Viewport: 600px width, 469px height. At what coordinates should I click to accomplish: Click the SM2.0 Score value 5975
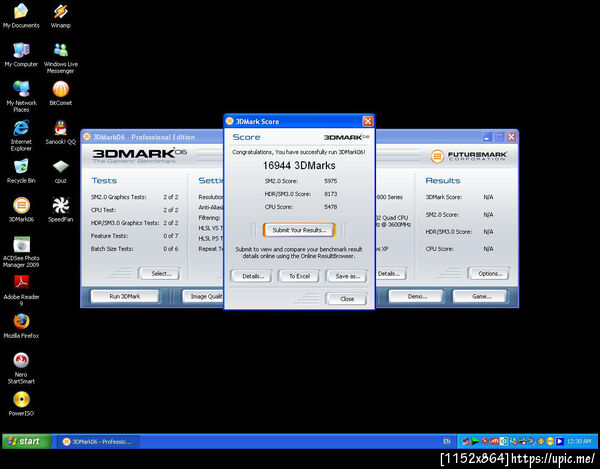[x=330, y=181]
